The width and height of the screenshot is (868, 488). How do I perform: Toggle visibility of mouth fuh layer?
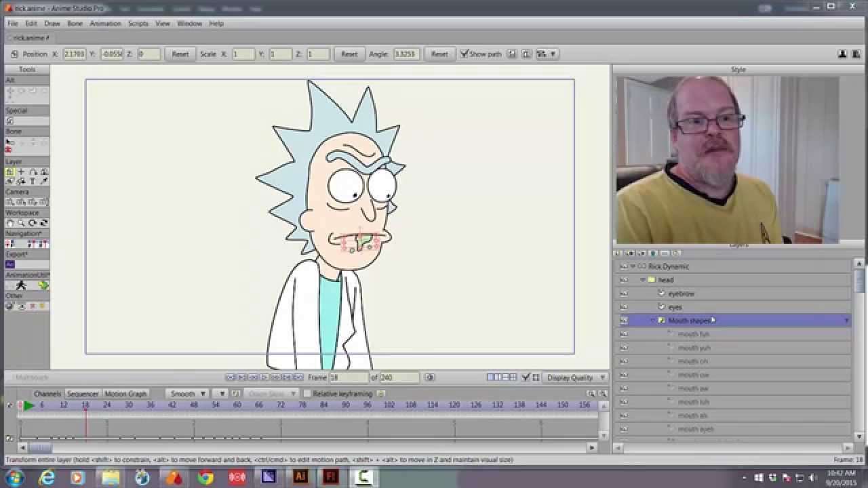click(624, 334)
